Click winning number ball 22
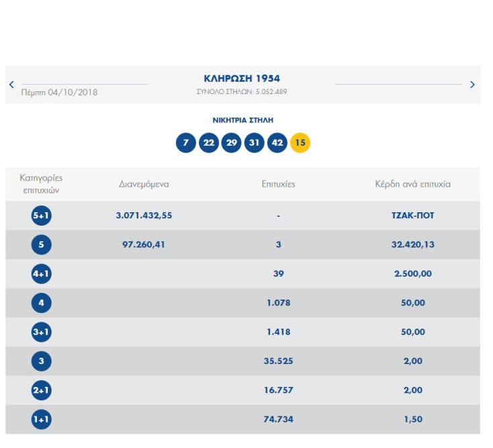Screen dimensions: 493x448 209,143
